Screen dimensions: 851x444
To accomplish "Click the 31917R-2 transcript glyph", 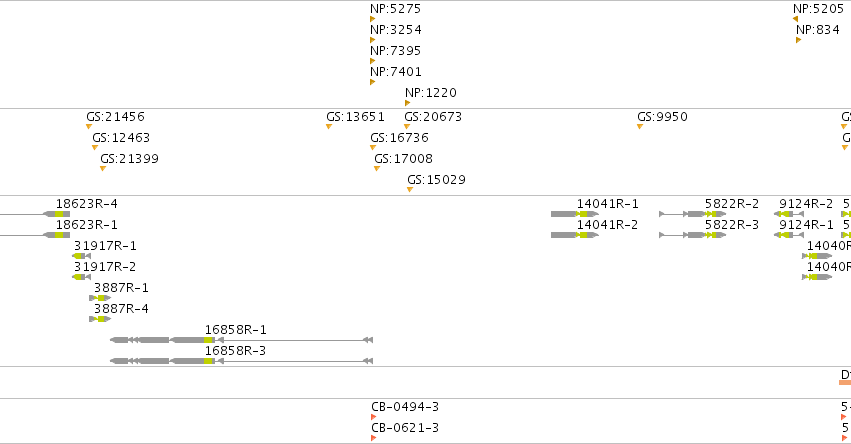I will click(x=81, y=277).
